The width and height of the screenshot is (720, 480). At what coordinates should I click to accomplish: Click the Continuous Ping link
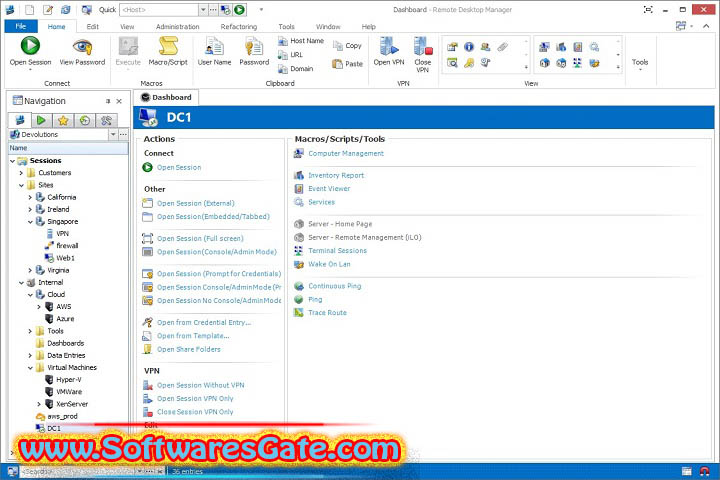[335, 286]
